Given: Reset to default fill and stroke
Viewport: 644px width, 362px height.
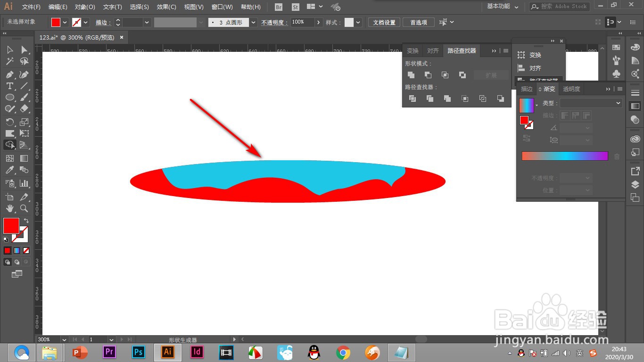Looking at the screenshot, I should (x=6, y=239).
